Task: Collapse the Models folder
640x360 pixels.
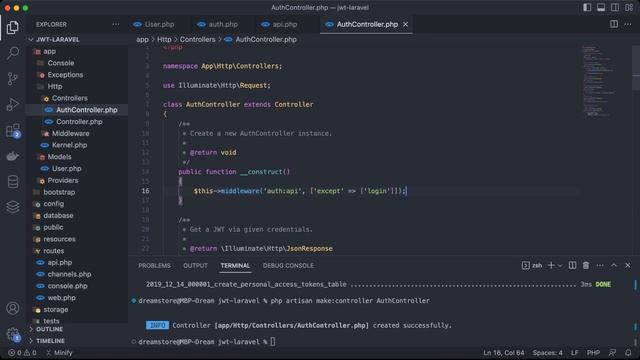Action: (x=59, y=157)
